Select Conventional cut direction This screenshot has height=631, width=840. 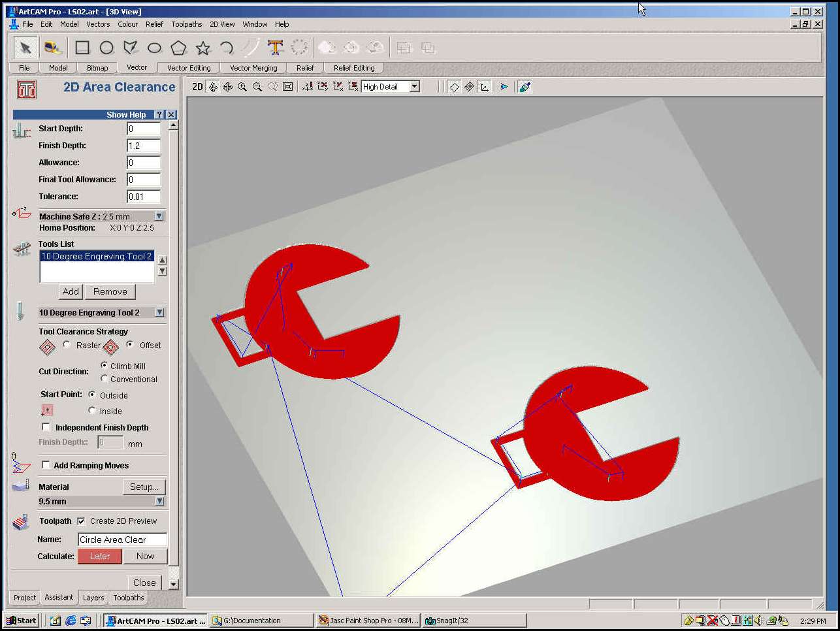point(105,379)
